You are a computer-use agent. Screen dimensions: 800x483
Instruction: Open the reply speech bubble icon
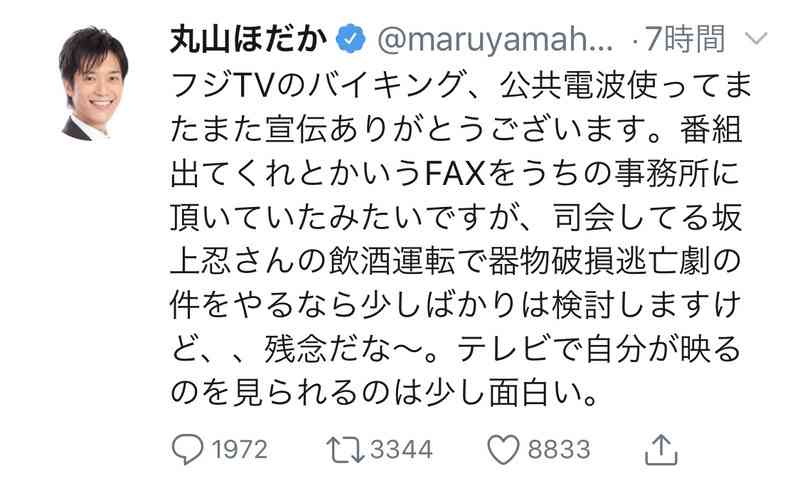click(x=188, y=449)
